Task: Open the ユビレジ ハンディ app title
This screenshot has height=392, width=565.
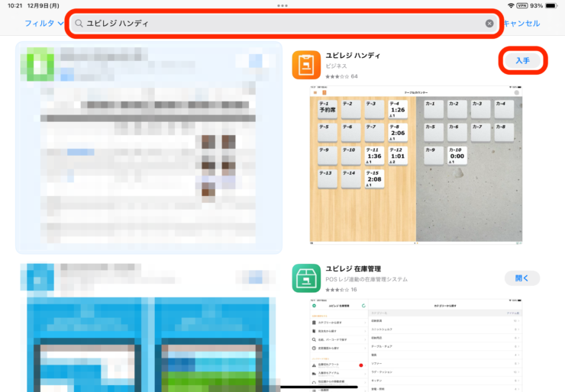Action: pyautogui.click(x=353, y=56)
